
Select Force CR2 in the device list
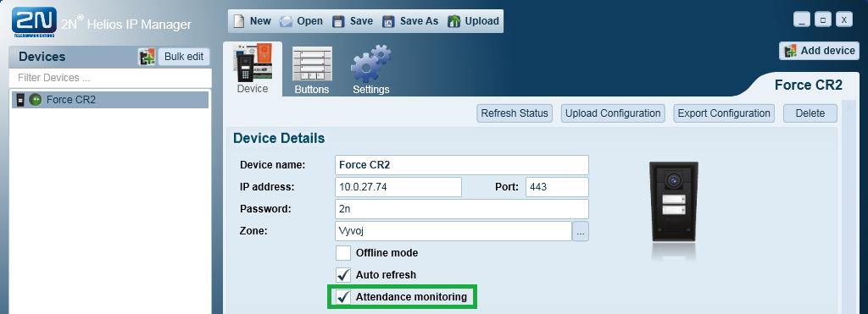(x=110, y=100)
